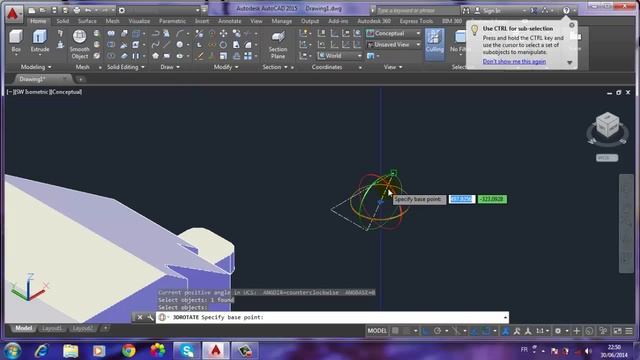Click the WCS label below ViewCube
The height and width of the screenshot is (360, 640).
pos(607,158)
